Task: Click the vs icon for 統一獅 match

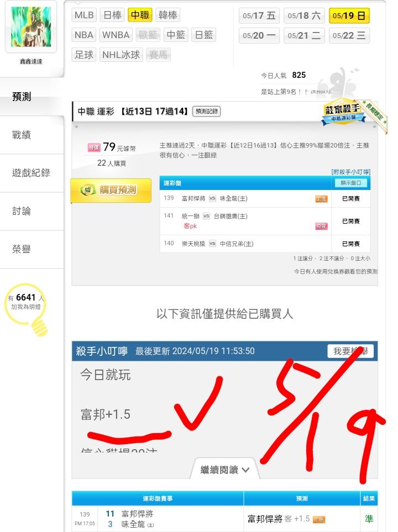Action: click(207, 216)
